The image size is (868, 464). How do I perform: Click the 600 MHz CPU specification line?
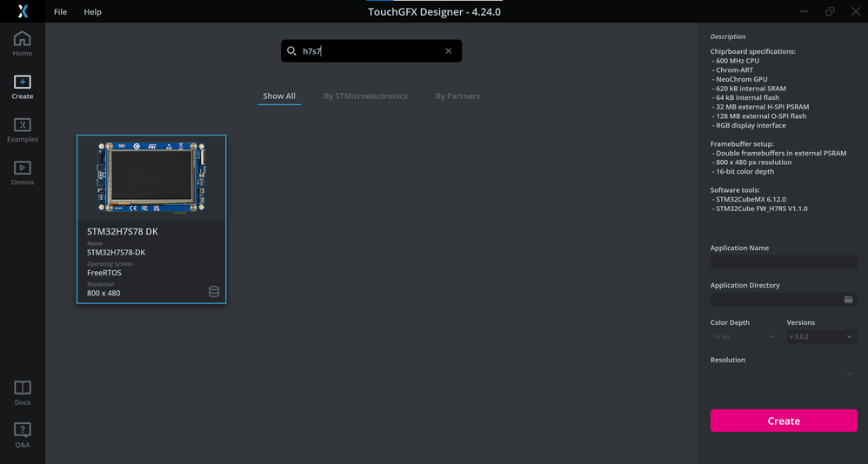(x=738, y=61)
